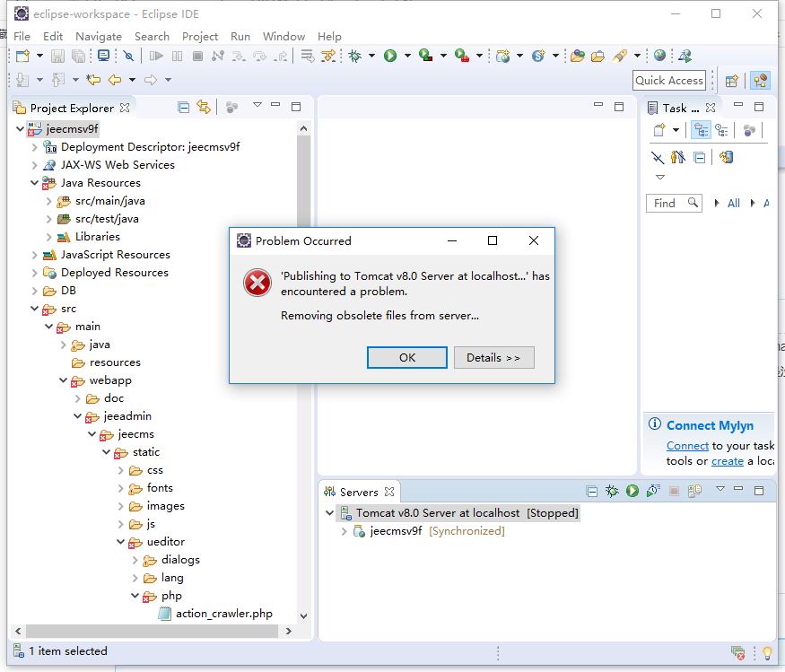Select the Deployed Resources node

115,273
